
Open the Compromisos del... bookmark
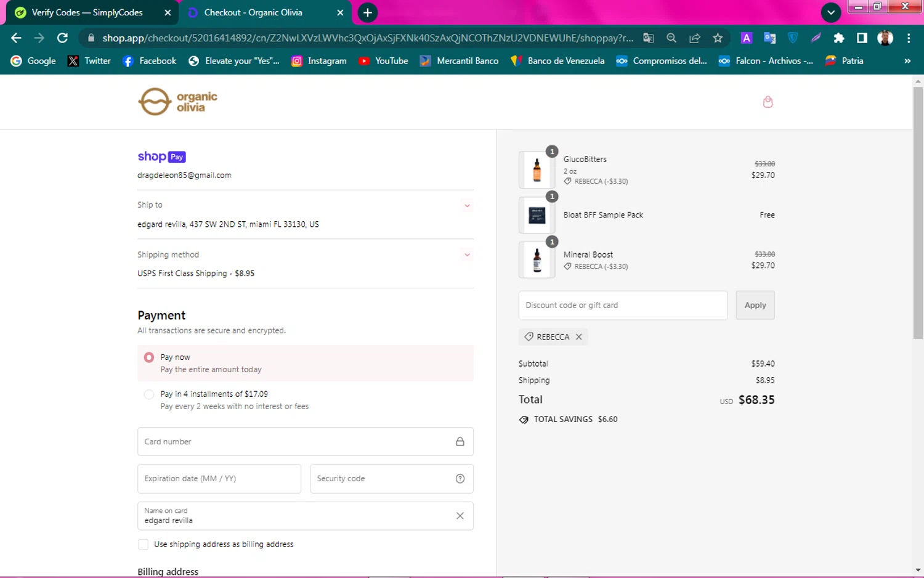(x=662, y=61)
